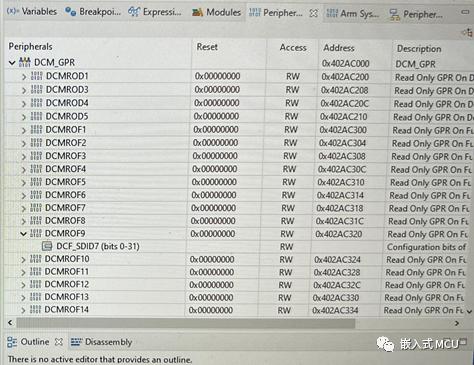Click the DCMROD1 register icon

click(36, 76)
